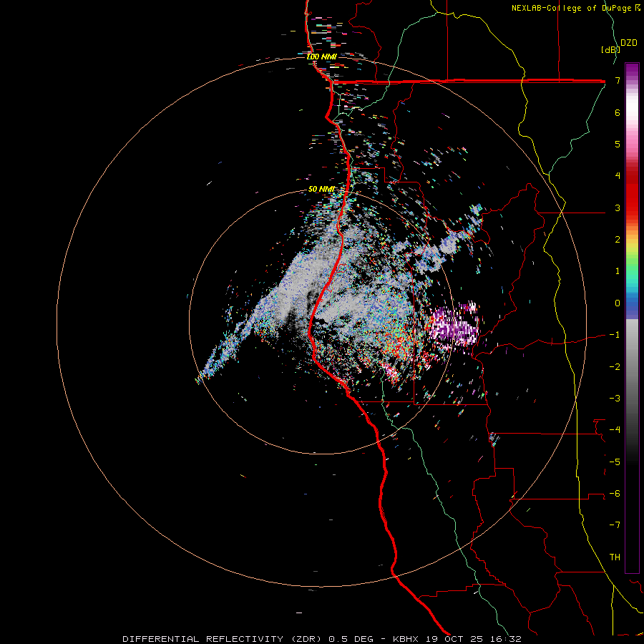644x644 pixels.
Task: Click the magenta high-ZDR echo cluster
Action: pyautogui.click(x=456, y=326)
